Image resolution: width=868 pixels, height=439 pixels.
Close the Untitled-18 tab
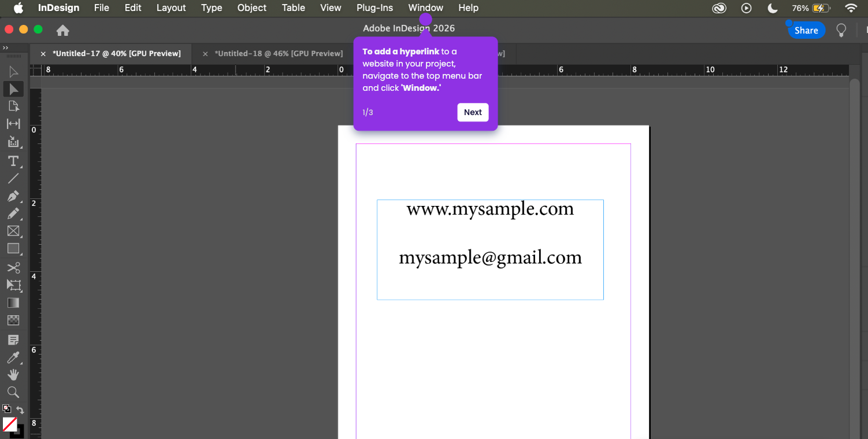(x=205, y=54)
